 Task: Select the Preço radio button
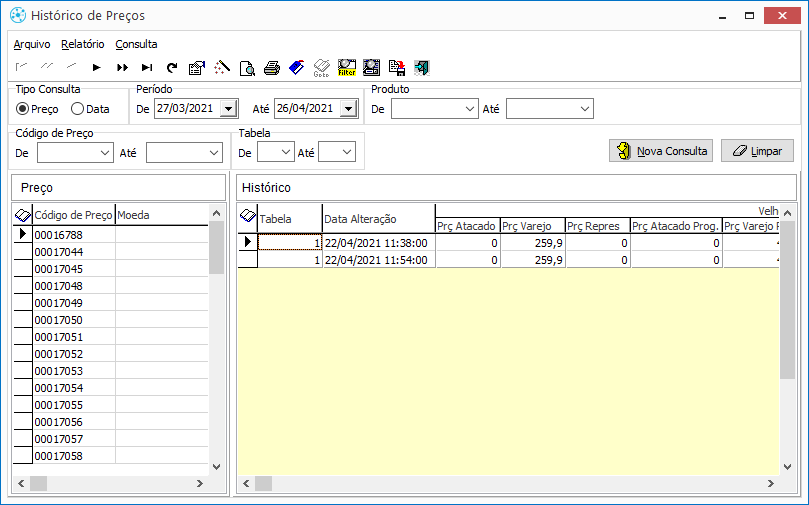[x=22, y=109]
